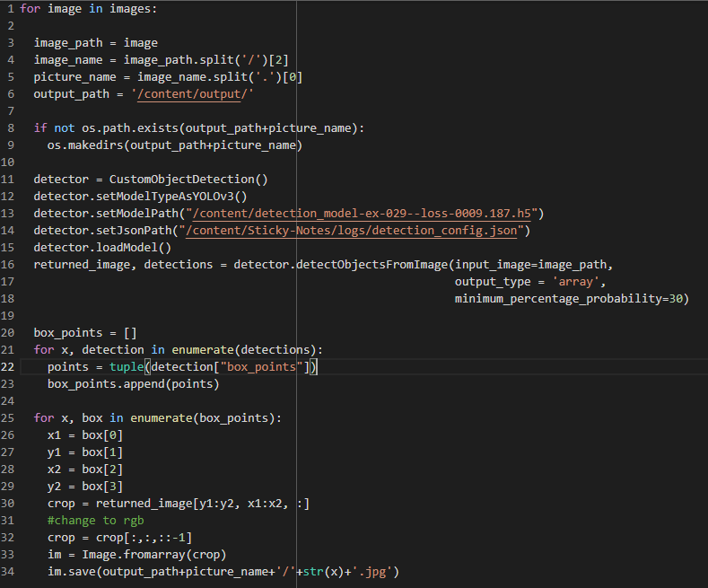Click line number 16 in the gutter
Viewport: 708px width, 588px height.
point(7,265)
